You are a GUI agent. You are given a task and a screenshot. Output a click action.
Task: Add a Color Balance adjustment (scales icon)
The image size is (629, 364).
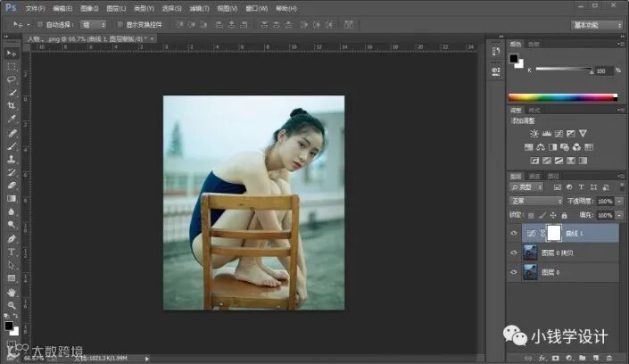click(541, 147)
